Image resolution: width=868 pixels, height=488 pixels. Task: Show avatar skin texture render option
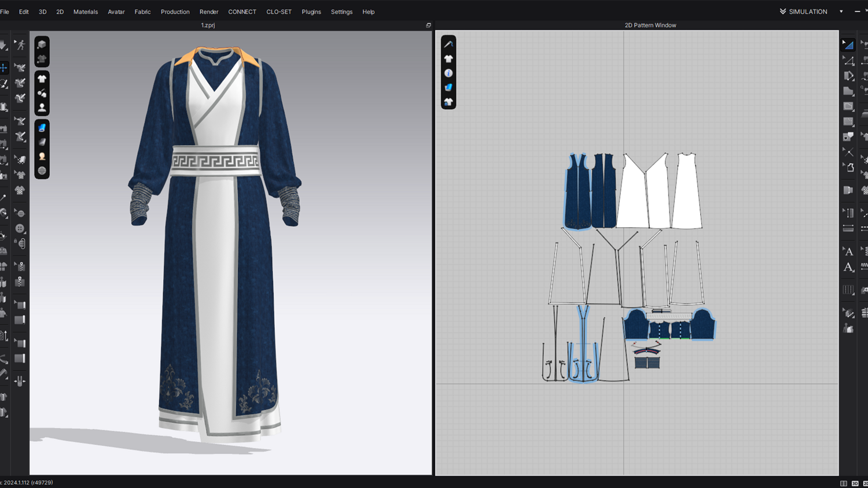pyautogui.click(x=42, y=157)
